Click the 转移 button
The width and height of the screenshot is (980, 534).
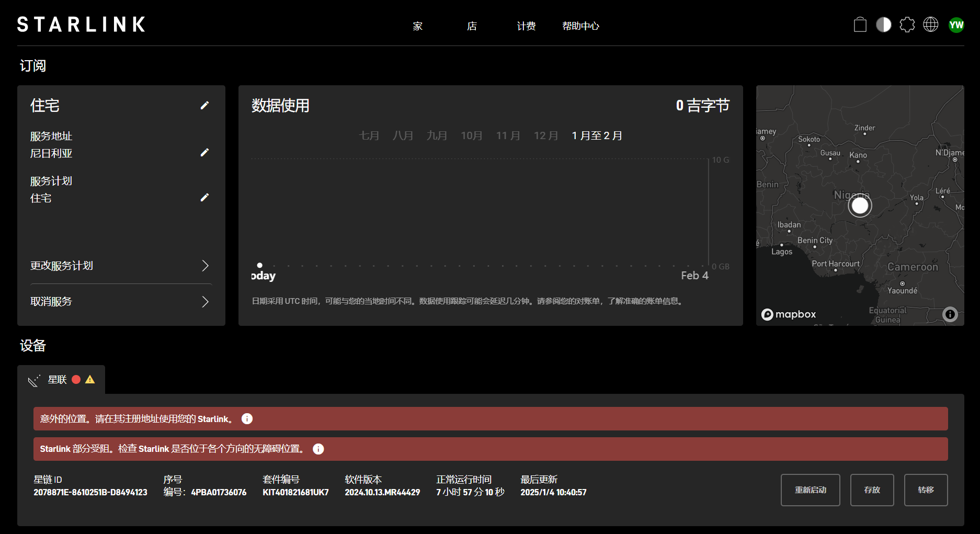pos(926,490)
